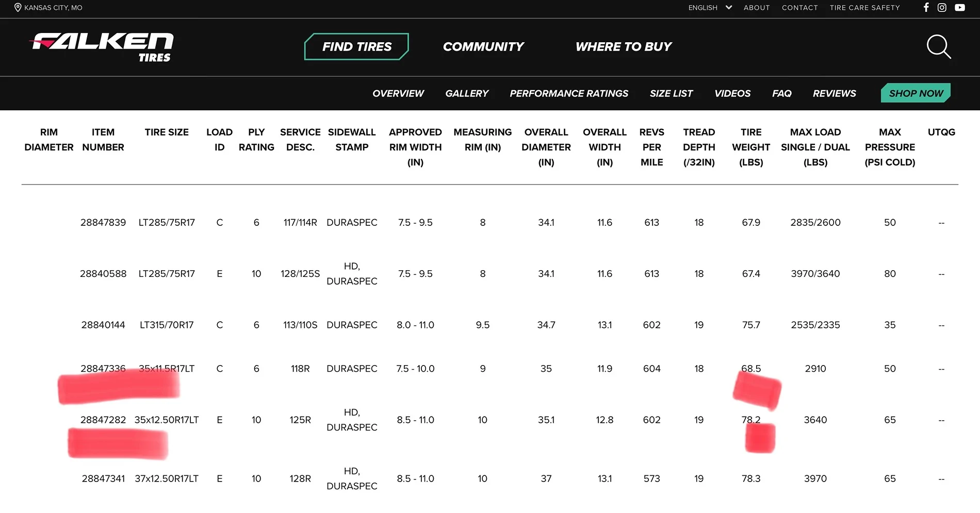Jump to the Size List section

tap(671, 93)
